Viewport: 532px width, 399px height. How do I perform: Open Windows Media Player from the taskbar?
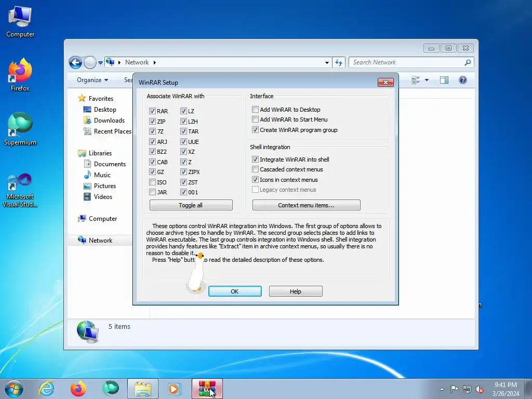175,389
